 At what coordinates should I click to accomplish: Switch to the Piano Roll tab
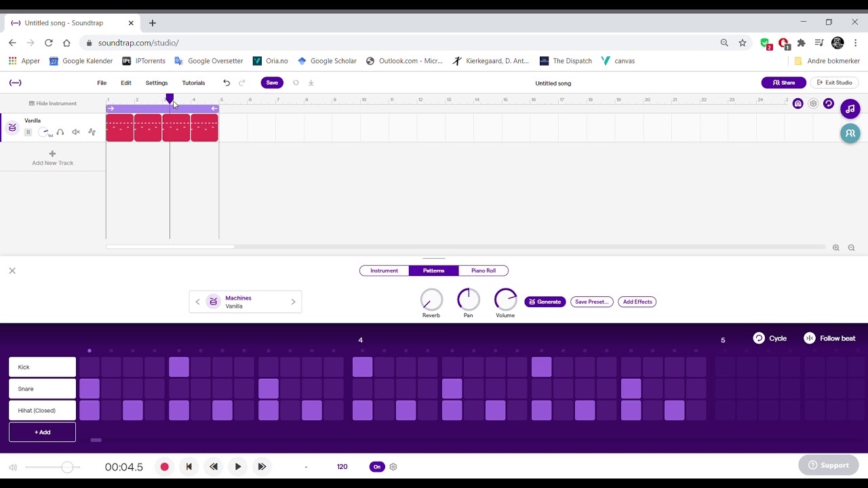[484, 270]
